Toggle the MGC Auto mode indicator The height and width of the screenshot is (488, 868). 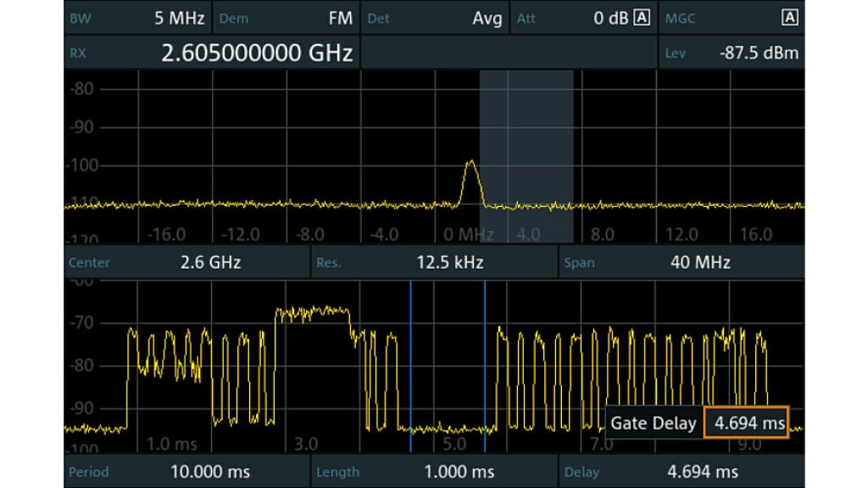point(788,18)
